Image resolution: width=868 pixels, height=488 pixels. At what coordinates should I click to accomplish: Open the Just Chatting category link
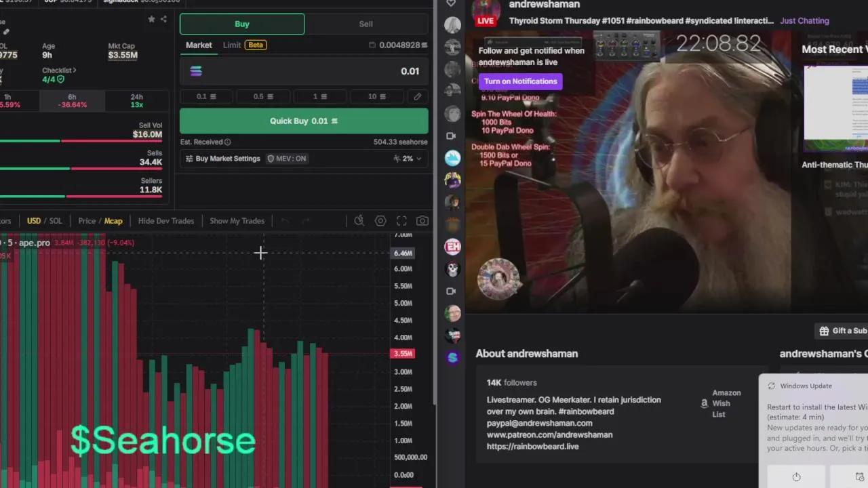coord(804,20)
